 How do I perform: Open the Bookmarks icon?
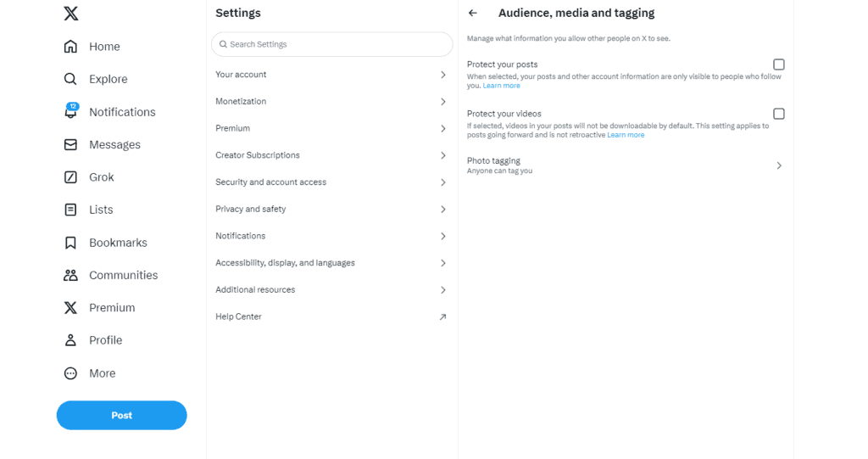[71, 243]
